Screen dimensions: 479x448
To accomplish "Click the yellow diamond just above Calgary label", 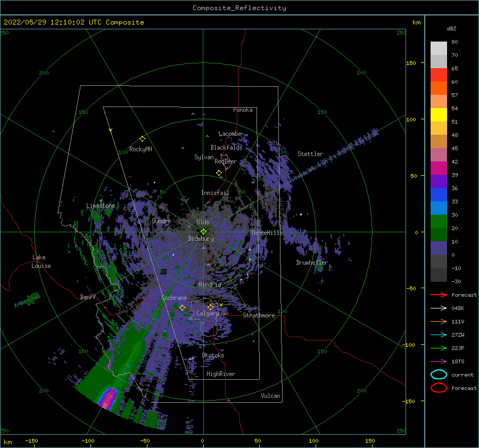I will [x=210, y=307].
